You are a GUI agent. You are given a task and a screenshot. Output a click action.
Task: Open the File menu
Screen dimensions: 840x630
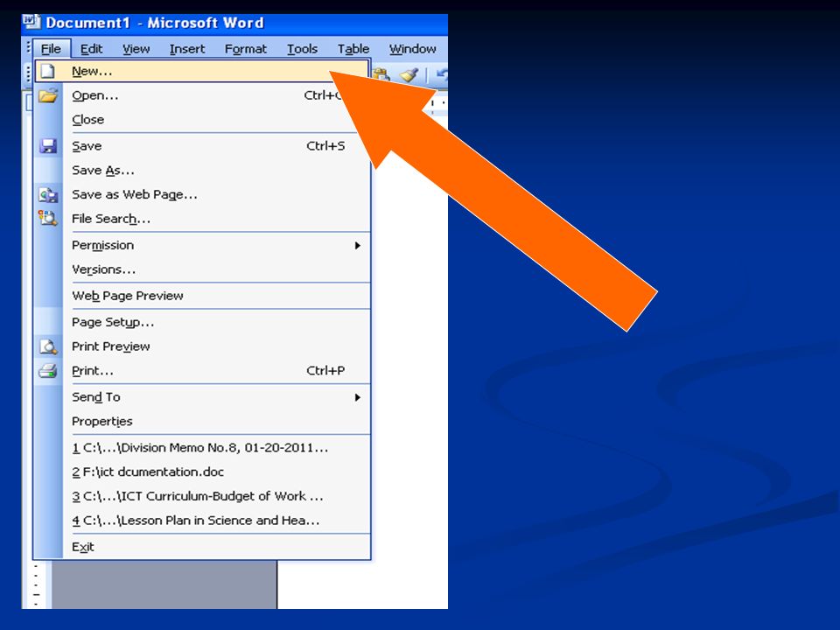pyautogui.click(x=51, y=49)
